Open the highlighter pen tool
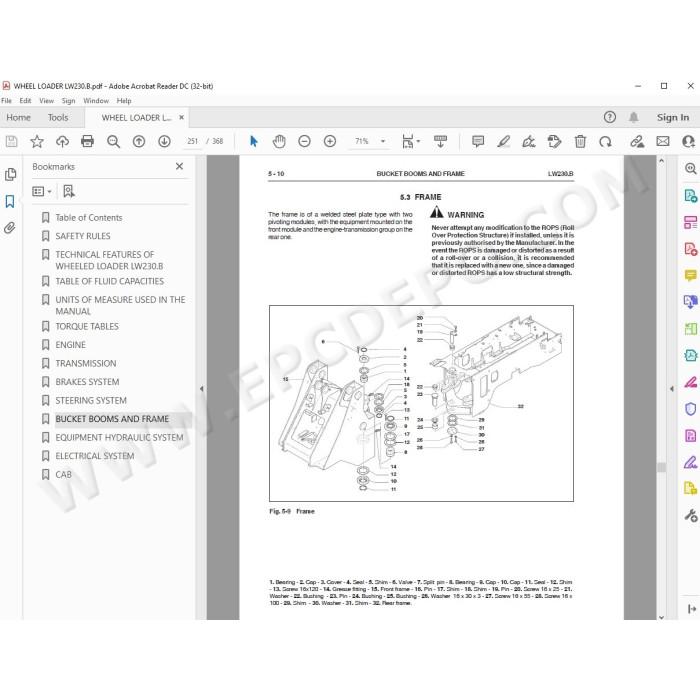This screenshot has width=700, height=700. pos(504,142)
